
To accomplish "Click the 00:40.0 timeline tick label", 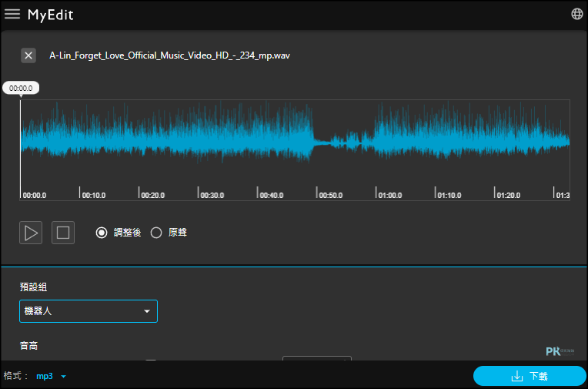I will coord(272,195).
